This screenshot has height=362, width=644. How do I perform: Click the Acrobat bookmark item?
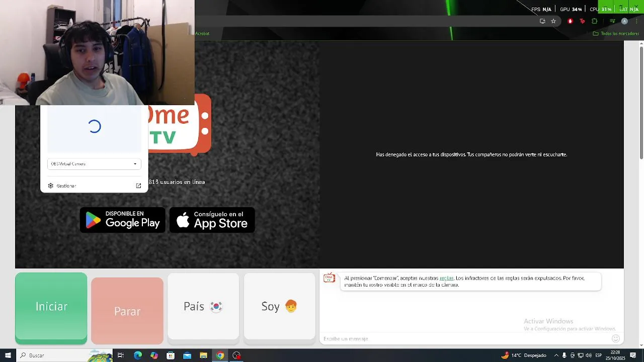coord(202,34)
